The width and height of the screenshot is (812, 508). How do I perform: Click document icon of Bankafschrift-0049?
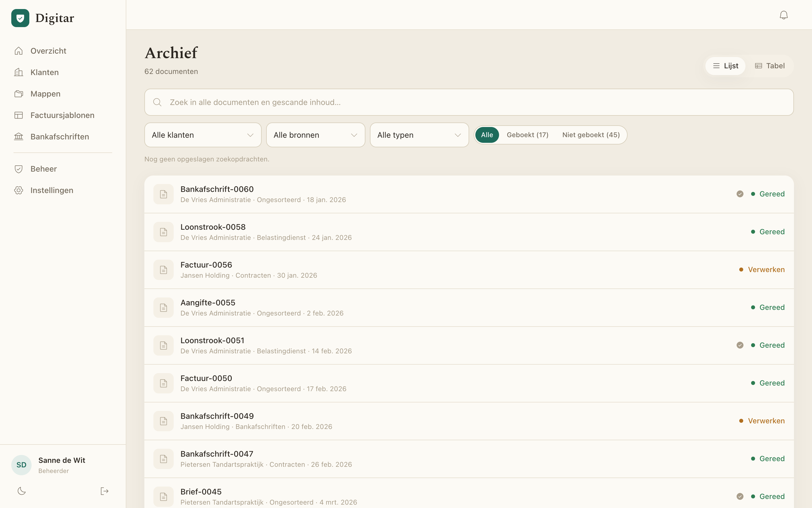tap(164, 421)
